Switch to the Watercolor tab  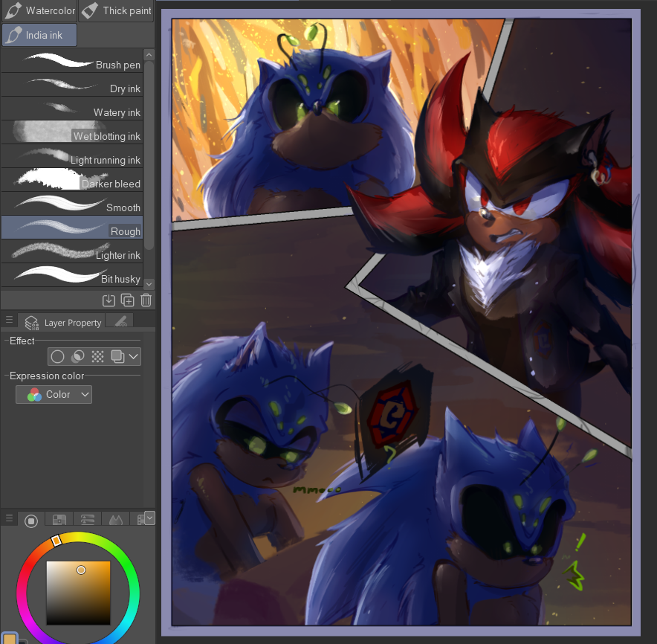click(x=39, y=10)
